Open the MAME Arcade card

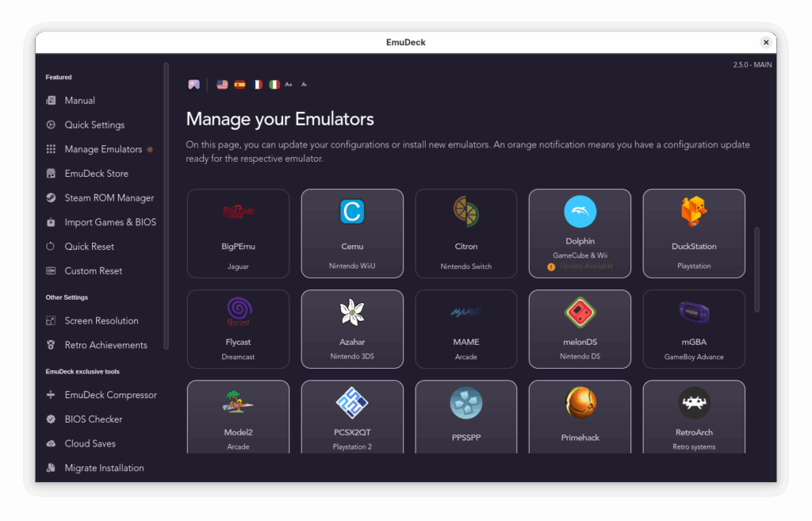coord(466,329)
